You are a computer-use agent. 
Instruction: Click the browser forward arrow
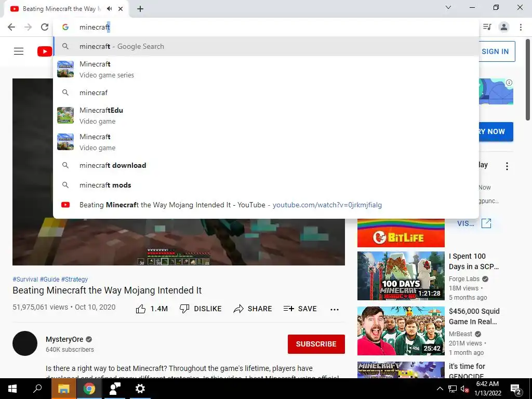coord(28,27)
